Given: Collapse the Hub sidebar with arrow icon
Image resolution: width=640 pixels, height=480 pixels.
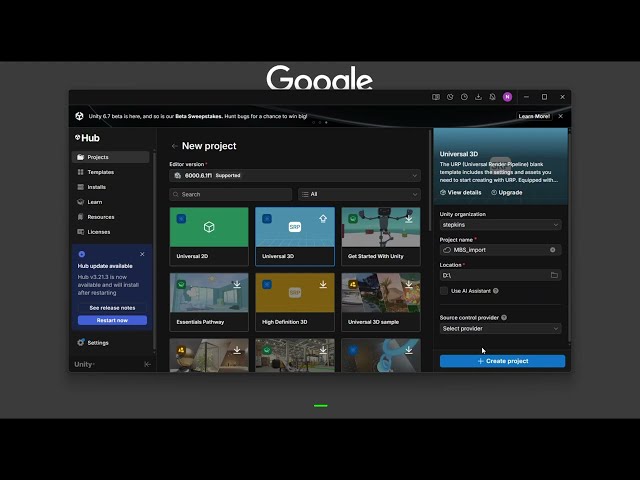Looking at the screenshot, I should tap(147, 364).
